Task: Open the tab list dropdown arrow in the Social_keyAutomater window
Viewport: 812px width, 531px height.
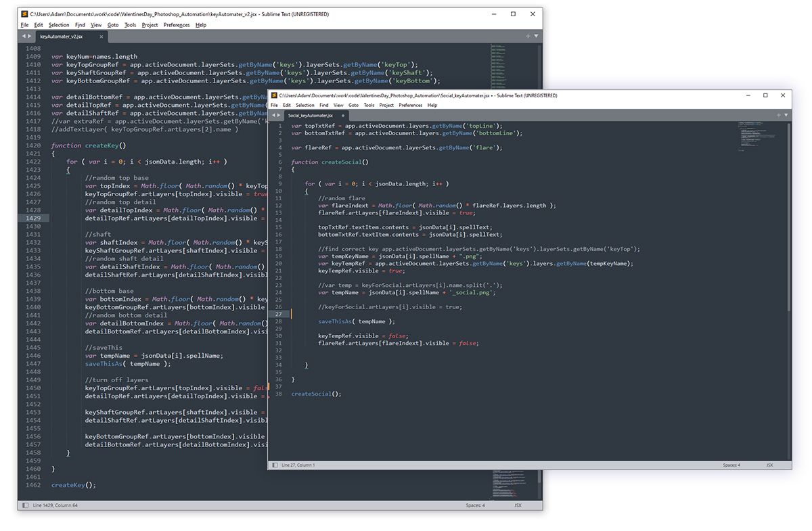Action: pos(786,116)
